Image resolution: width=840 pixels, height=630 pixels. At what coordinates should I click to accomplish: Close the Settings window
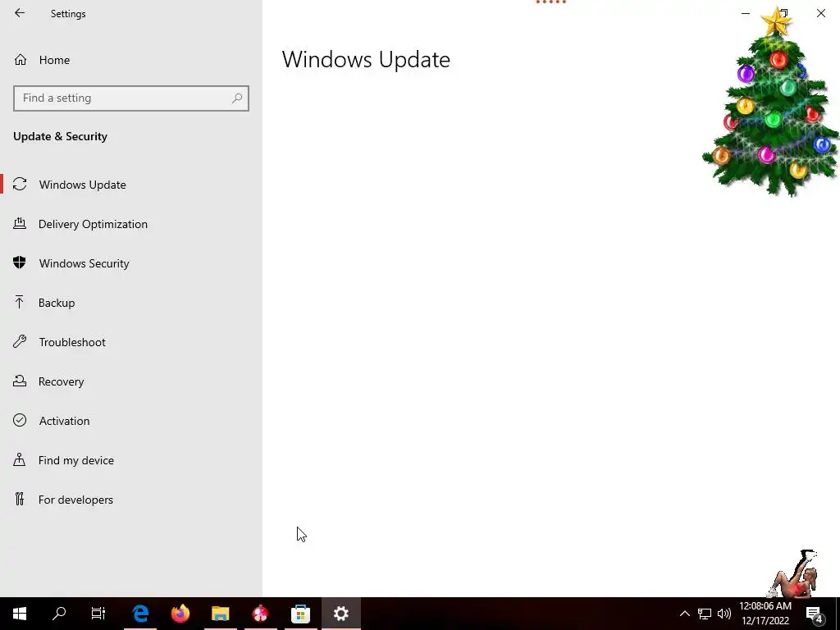pos(820,13)
